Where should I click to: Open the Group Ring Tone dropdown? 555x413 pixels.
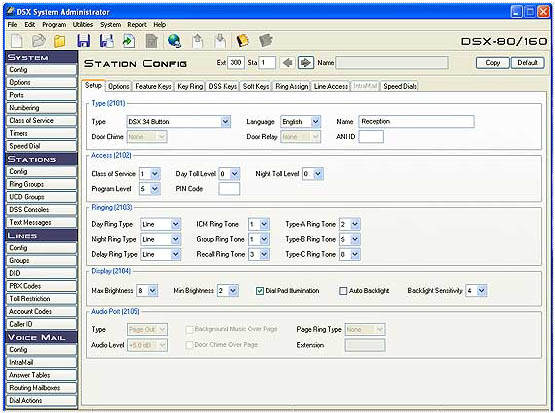pyautogui.click(x=264, y=240)
